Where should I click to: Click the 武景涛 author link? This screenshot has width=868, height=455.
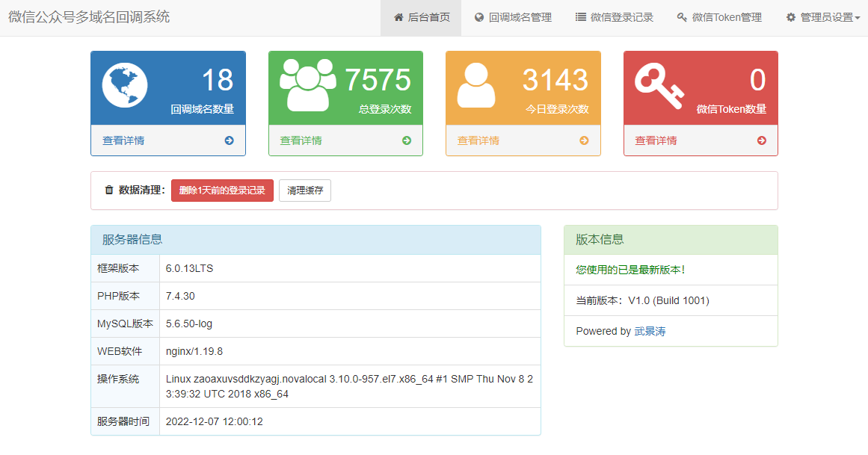click(x=650, y=331)
